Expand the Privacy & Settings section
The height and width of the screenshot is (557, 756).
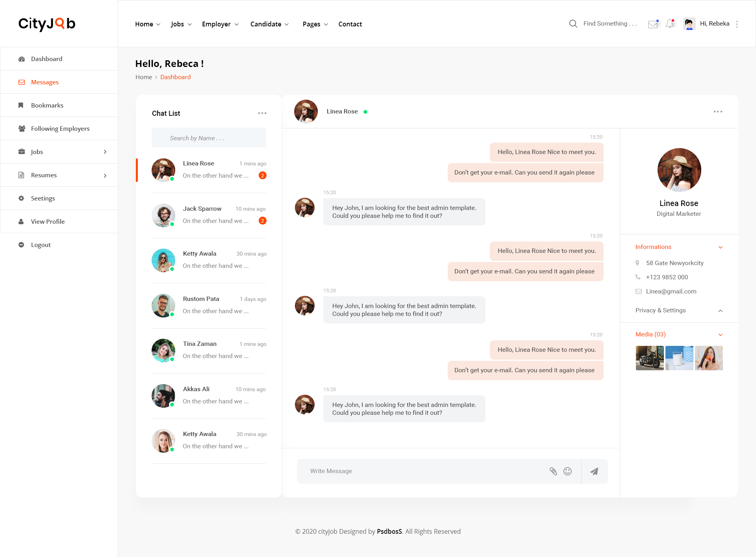720,311
